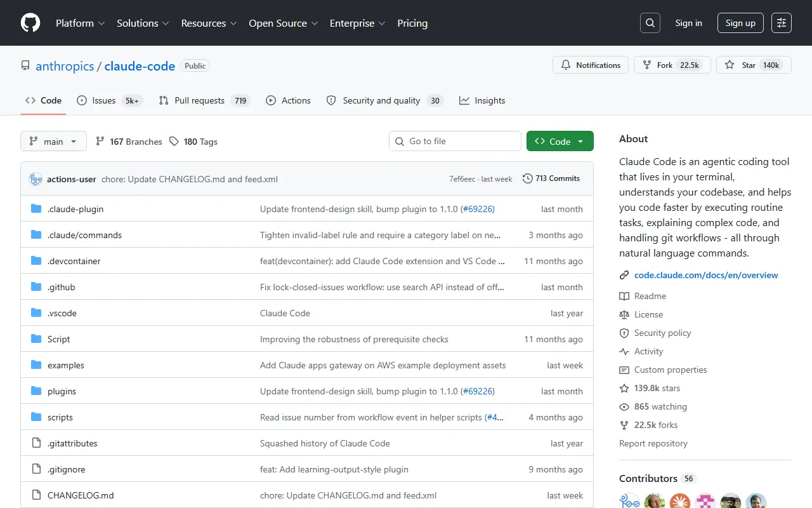Expand the Solutions menu in header

[x=143, y=23]
